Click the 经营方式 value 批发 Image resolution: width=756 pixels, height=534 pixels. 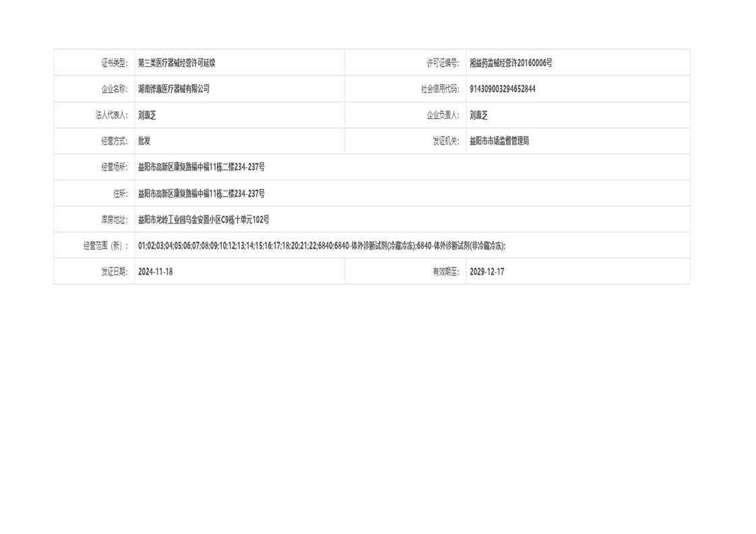point(144,141)
